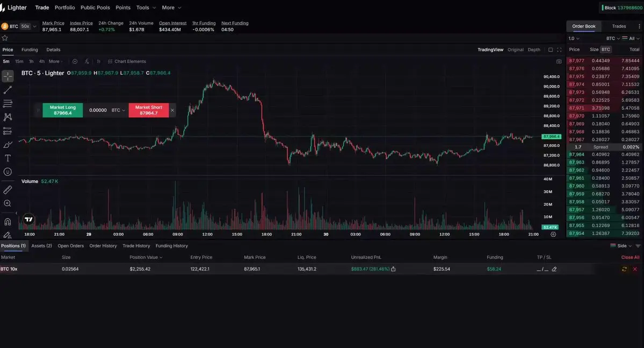Open Public Pools page
This screenshot has height=348, width=644.
[x=95, y=8]
